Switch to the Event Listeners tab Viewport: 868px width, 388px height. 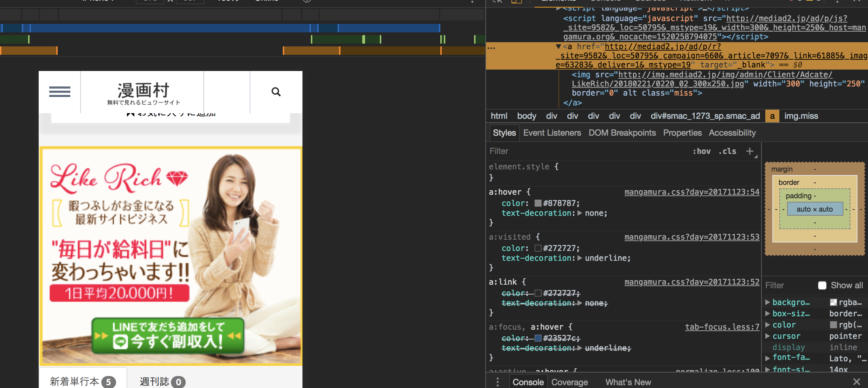point(552,133)
